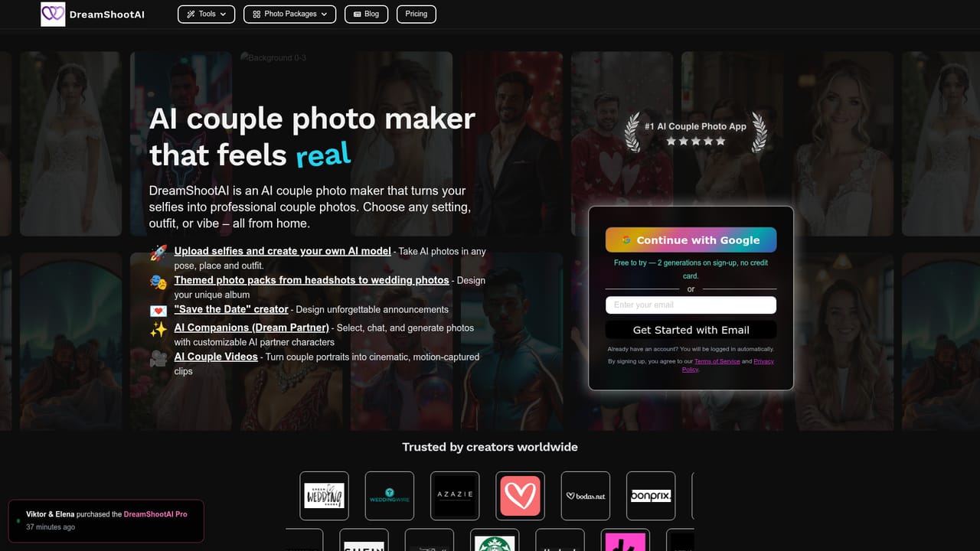Expand the Photo Packages dropdown
The width and height of the screenshot is (980, 551).
(289, 14)
